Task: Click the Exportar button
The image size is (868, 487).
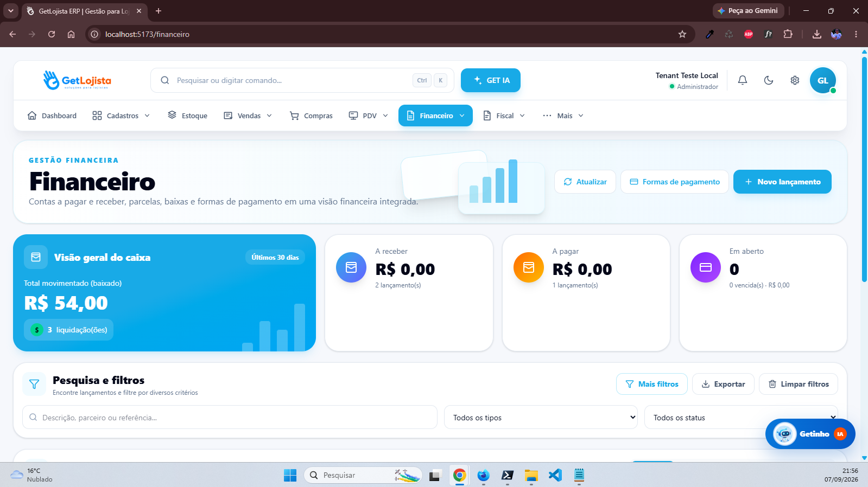Action: point(723,384)
